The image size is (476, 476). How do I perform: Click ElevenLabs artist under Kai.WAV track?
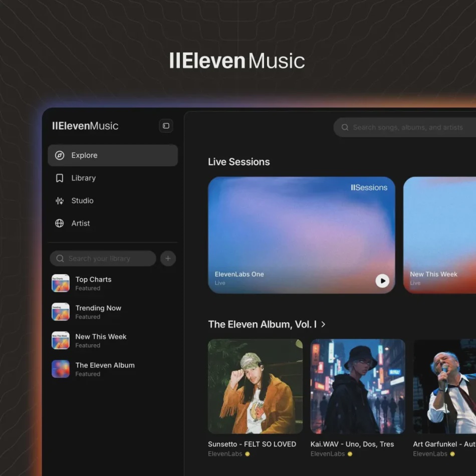point(328,454)
